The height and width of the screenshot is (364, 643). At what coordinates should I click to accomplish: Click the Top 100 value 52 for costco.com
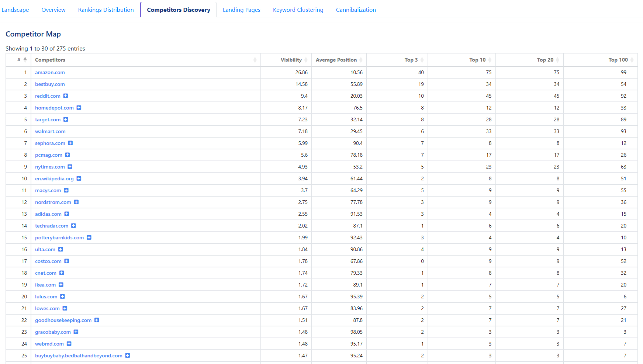click(623, 261)
